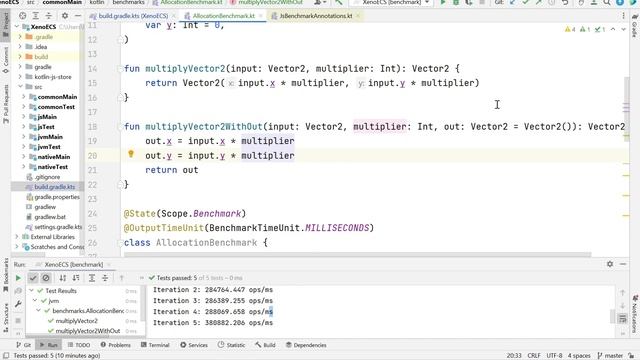
Task: Toggle Commit tool window in left stripe
Action: click(6, 60)
